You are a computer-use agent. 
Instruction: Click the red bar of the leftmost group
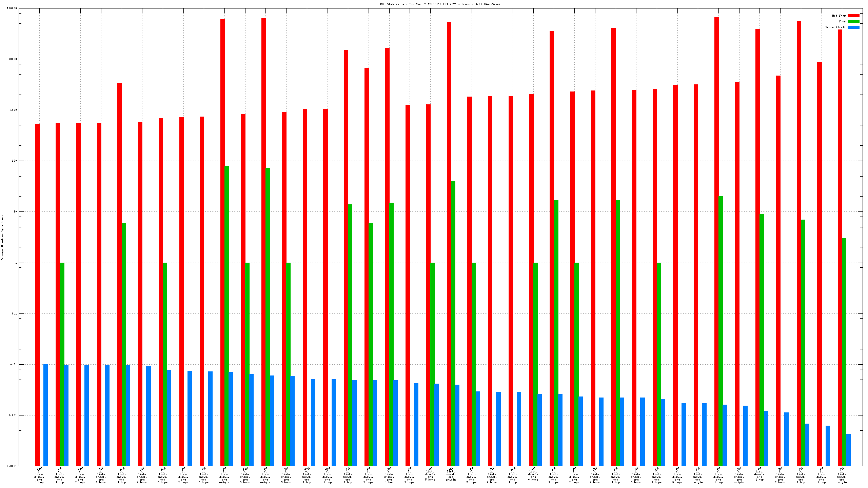point(37,295)
